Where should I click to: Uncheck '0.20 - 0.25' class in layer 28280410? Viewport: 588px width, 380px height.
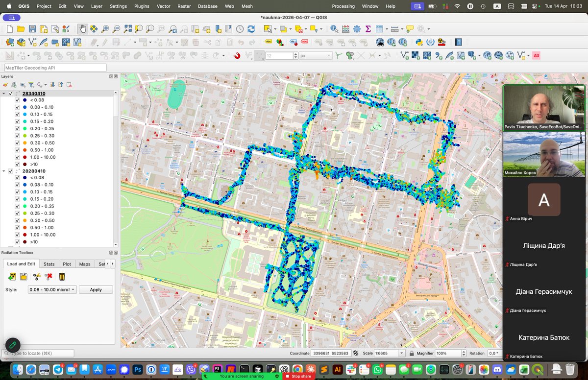(18, 206)
